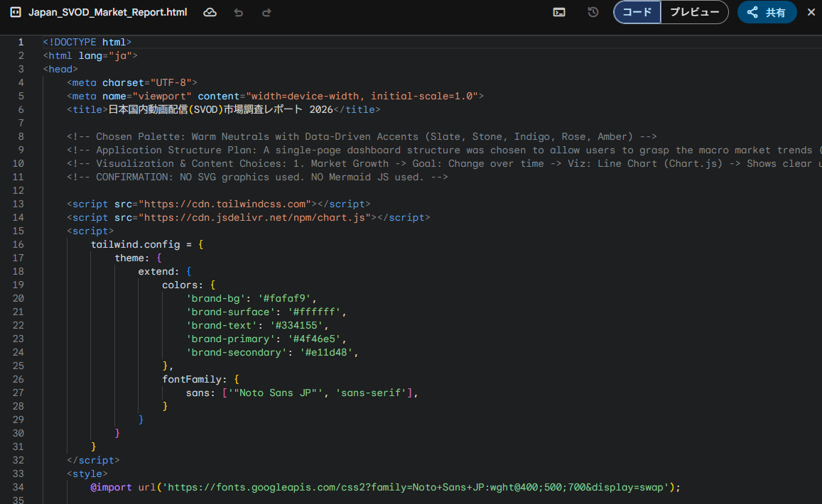The height and width of the screenshot is (504, 822).
Task: Click the Google Fonts import URL
Action: point(415,487)
